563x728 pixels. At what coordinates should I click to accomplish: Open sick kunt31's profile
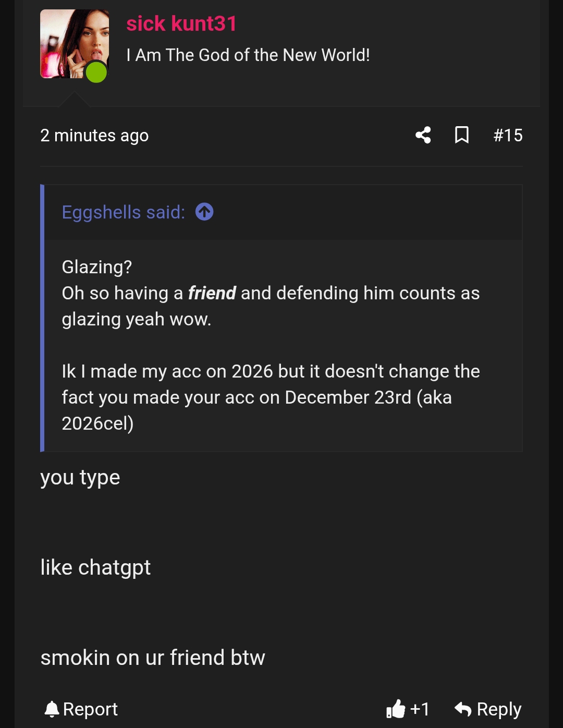181,23
